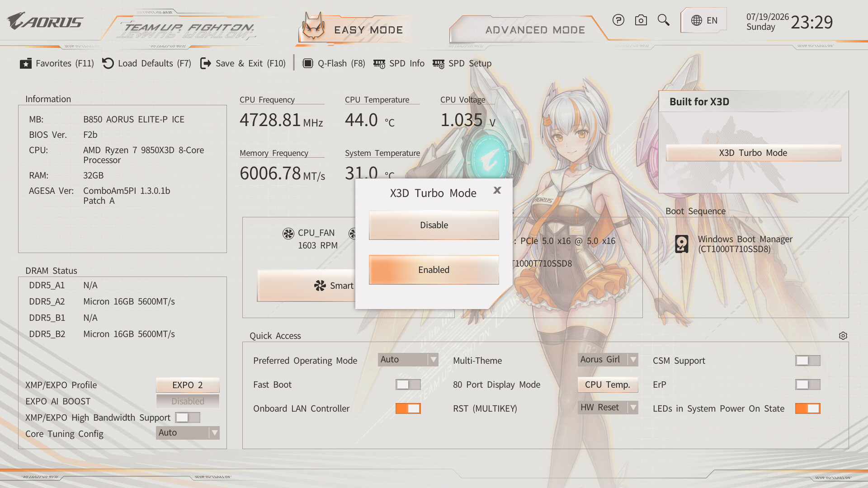Toggle LEDs in System Power On State
The width and height of the screenshot is (868, 488).
click(808, 408)
